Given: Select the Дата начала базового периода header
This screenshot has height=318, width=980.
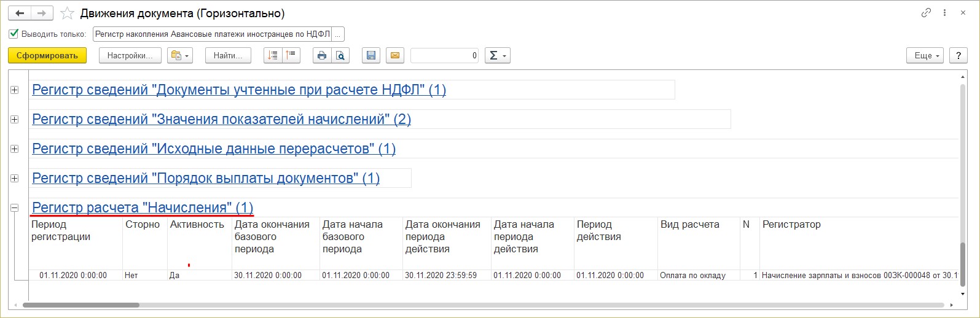Looking at the screenshot, I should (x=361, y=243).
